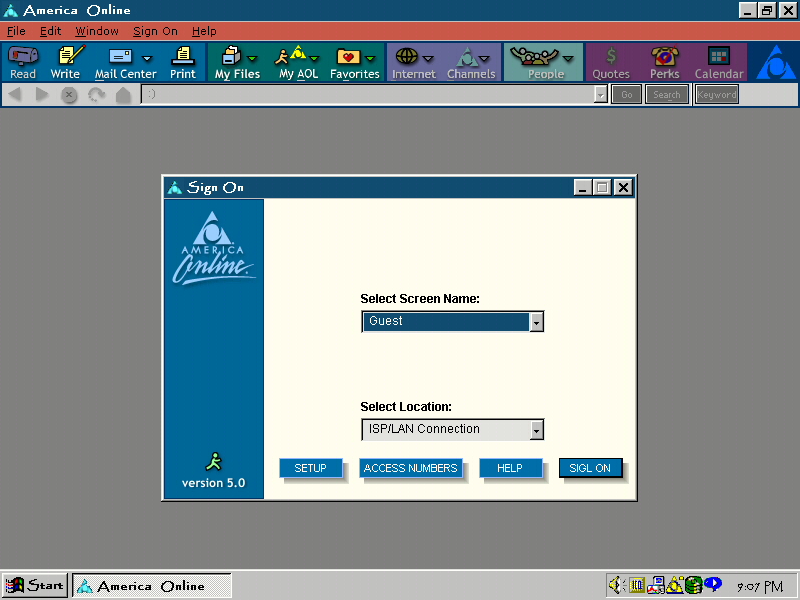The image size is (800, 600).
Task: Open the File menu
Action: coord(16,31)
